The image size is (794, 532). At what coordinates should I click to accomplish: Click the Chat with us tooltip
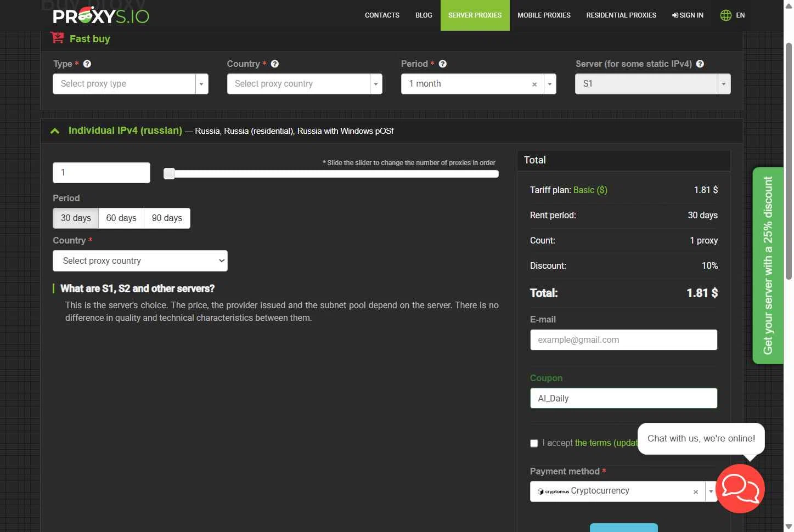(x=701, y=438)
